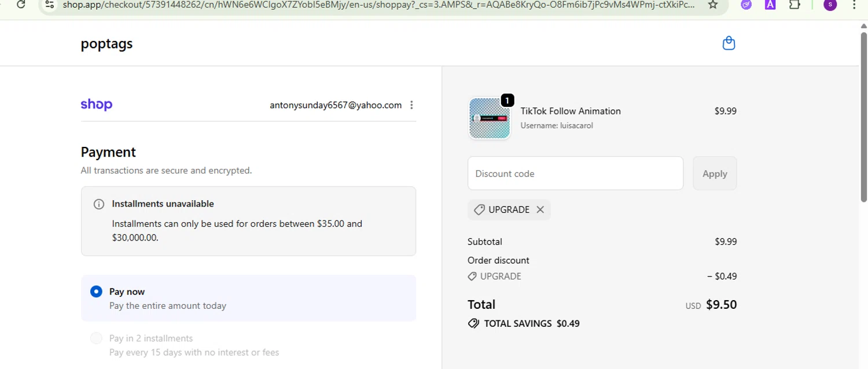This screenshot has width=868, height=369.
Task: Click the Pay every 15 days description text
Action: (194, 352)
